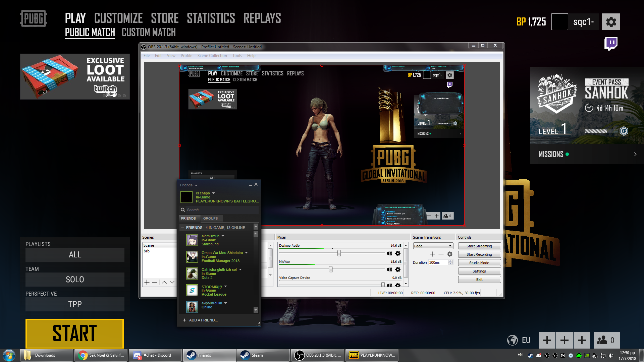This screenshot has height=362, width=644.
Task: Mute the Desktop Audio speaker
Action: click(389, 253)
